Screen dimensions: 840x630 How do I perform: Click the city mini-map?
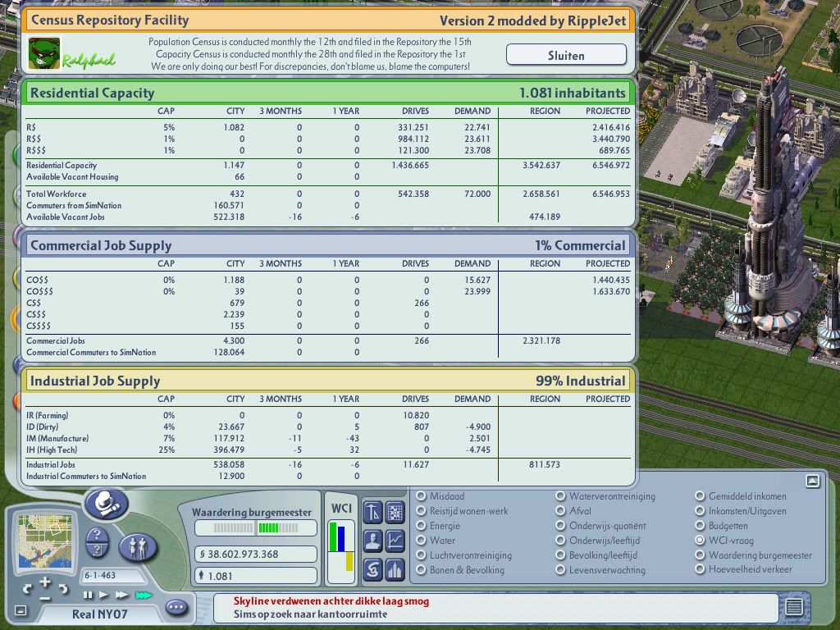45,541
